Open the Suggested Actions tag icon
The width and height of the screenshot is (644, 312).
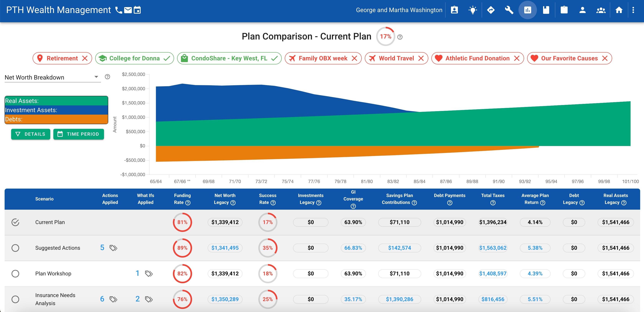(113, 248)
